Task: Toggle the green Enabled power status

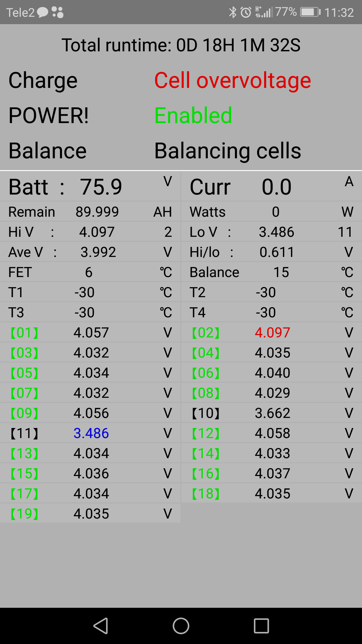Action: coord(193,115)
